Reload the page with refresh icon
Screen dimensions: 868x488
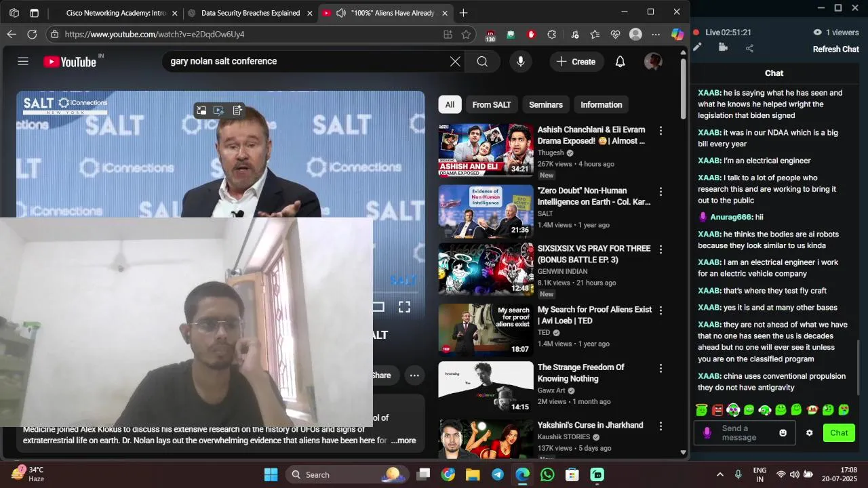(x=32, y=34)
